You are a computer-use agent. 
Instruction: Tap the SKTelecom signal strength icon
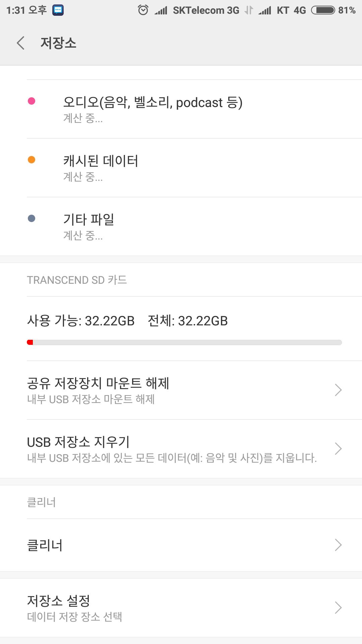click(x=161, y=11)
